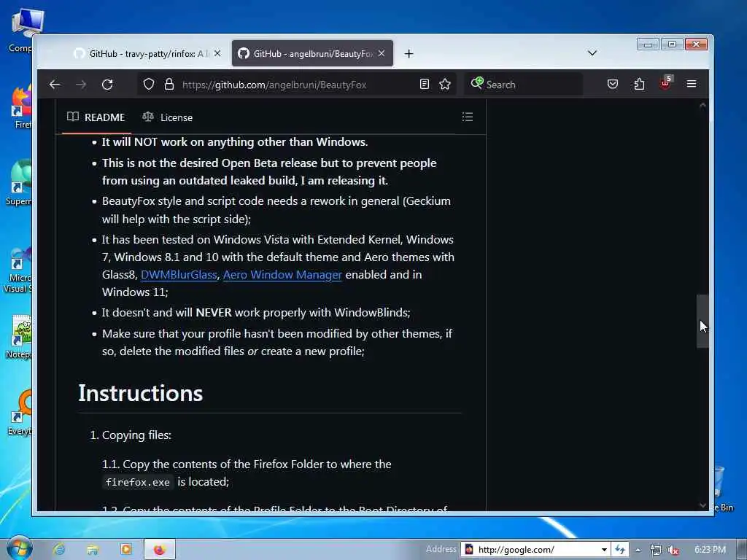747x560 pixels.
Task: Open the Everything desktop shortcut
Action: coord(20,413)
